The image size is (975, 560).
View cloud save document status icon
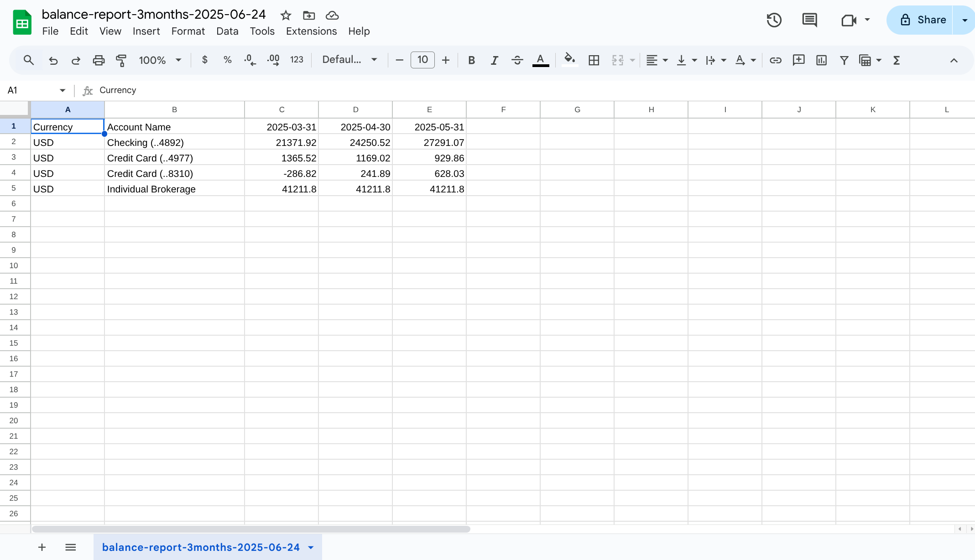point(332,16)
